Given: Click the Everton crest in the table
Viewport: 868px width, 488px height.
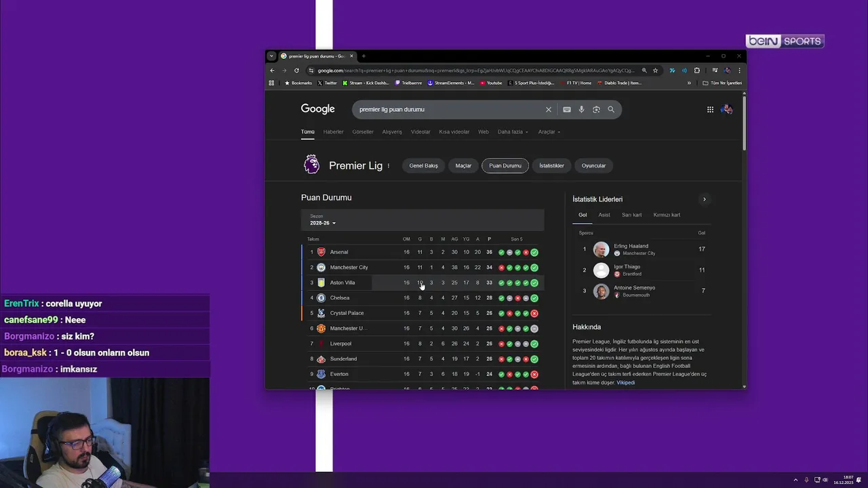Looking at the screenshot, I should point(321,374).
